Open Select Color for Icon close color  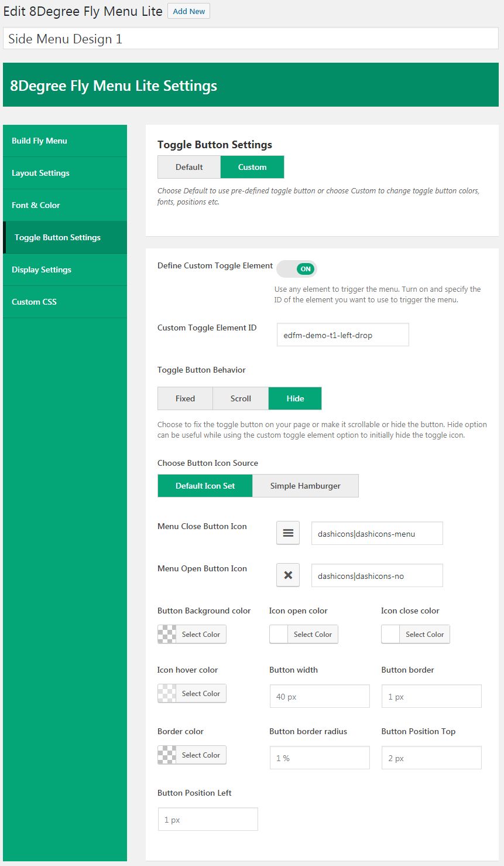[x=424, y=635]
